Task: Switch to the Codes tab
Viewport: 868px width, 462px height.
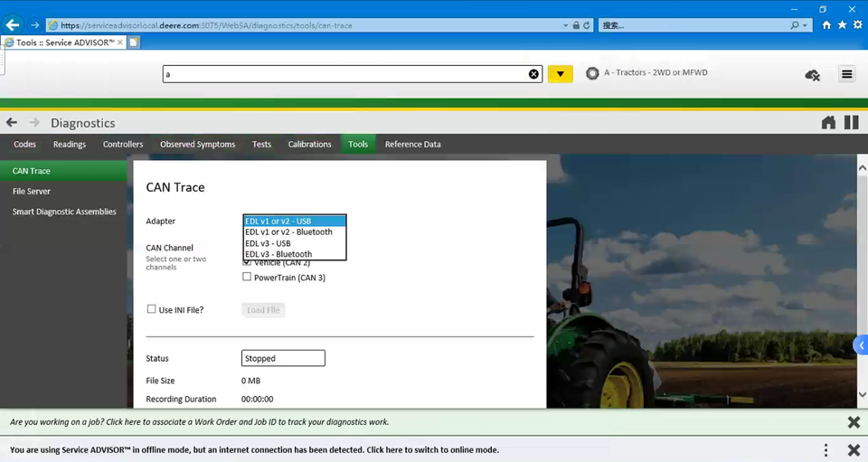Action: click(25, 144)
